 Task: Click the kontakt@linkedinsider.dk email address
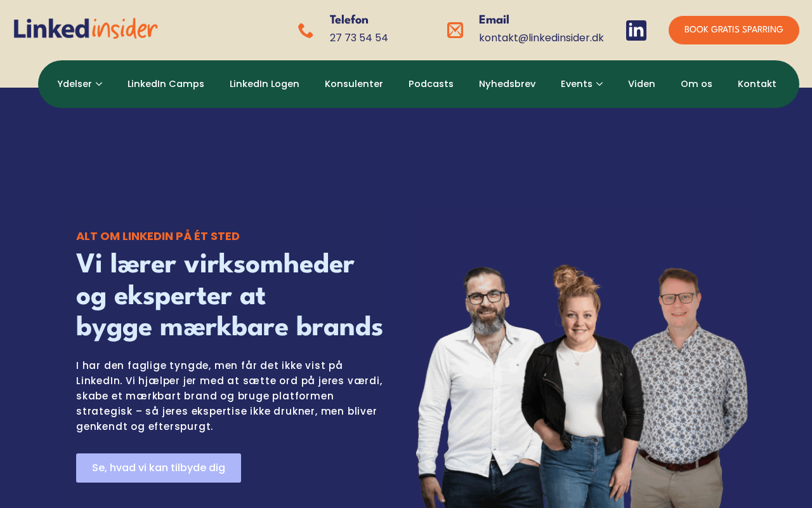coord(541,38)
